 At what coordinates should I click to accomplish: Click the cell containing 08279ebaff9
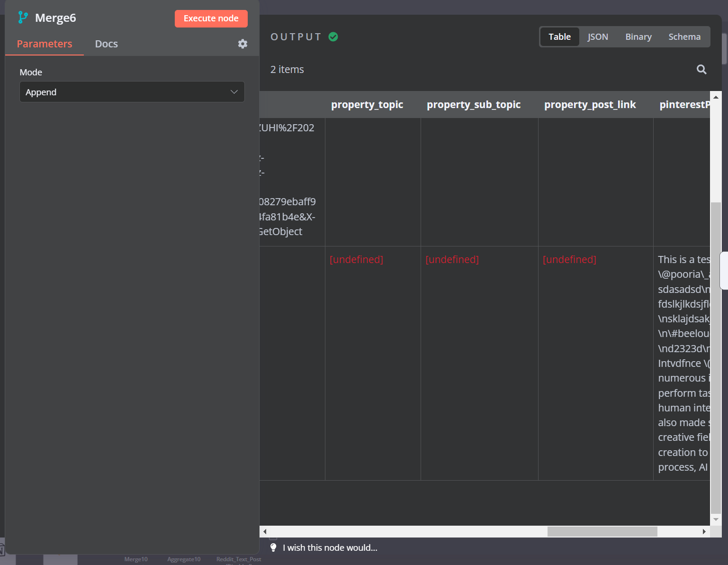pyautogui.click(x=292, y=182)
